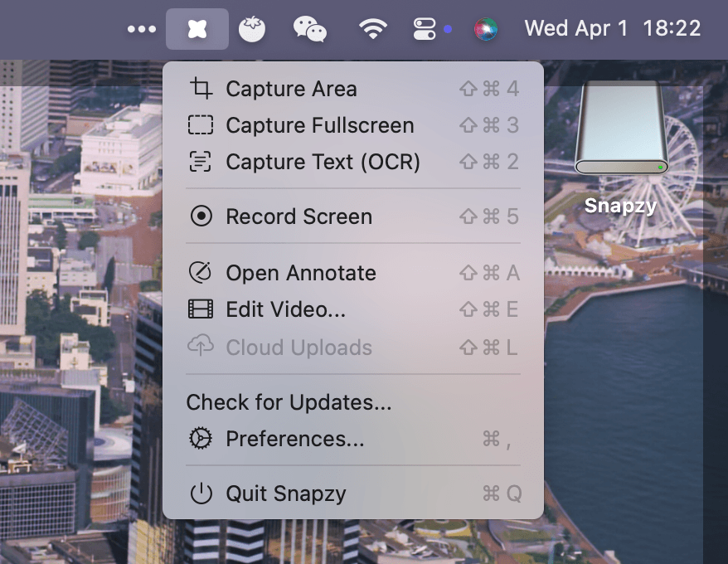728x564 pixels.
Task: Select Check for Updates menu item
Action: point(289,402)
